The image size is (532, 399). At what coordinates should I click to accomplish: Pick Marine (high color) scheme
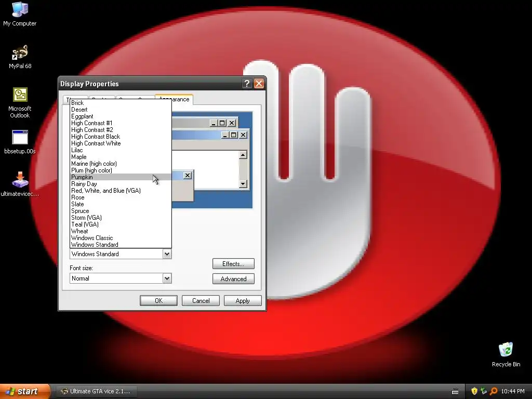[121, 164]
